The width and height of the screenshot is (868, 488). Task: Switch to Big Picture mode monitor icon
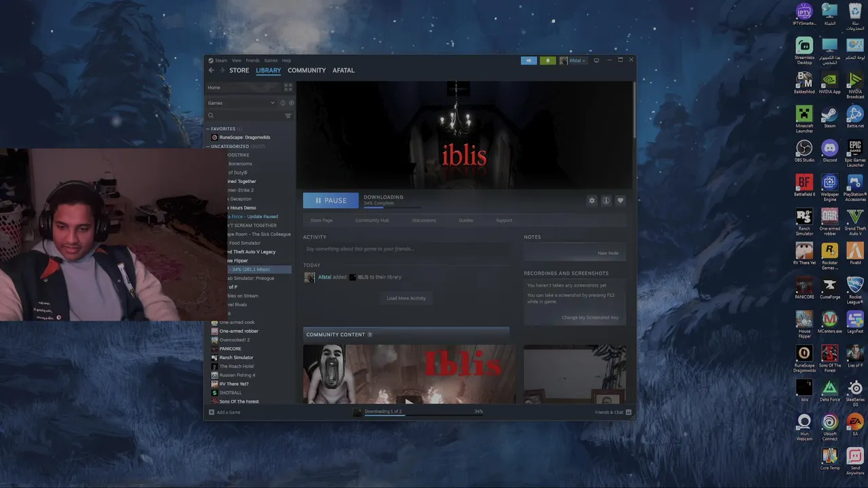point(596,60)
